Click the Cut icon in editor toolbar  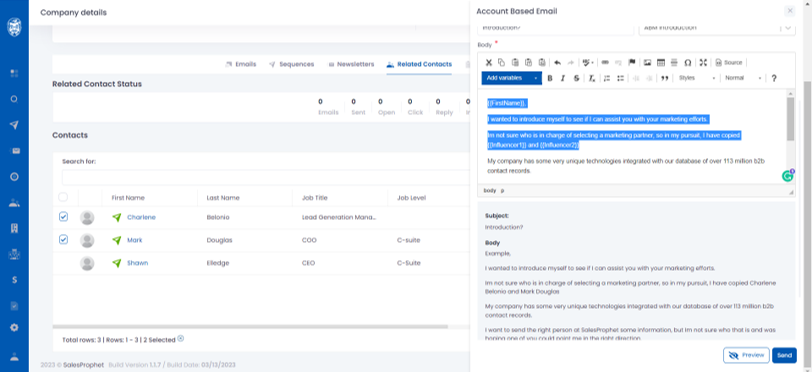click(488, 63)
